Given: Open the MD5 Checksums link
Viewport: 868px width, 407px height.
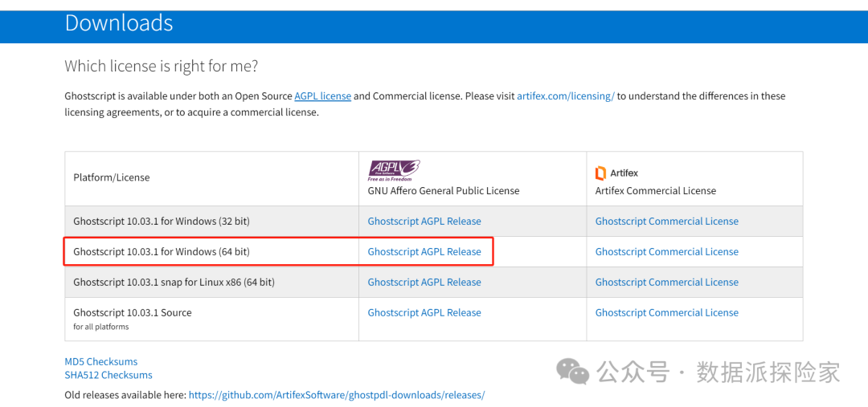Looking at the screenshot, I should 100,362.
